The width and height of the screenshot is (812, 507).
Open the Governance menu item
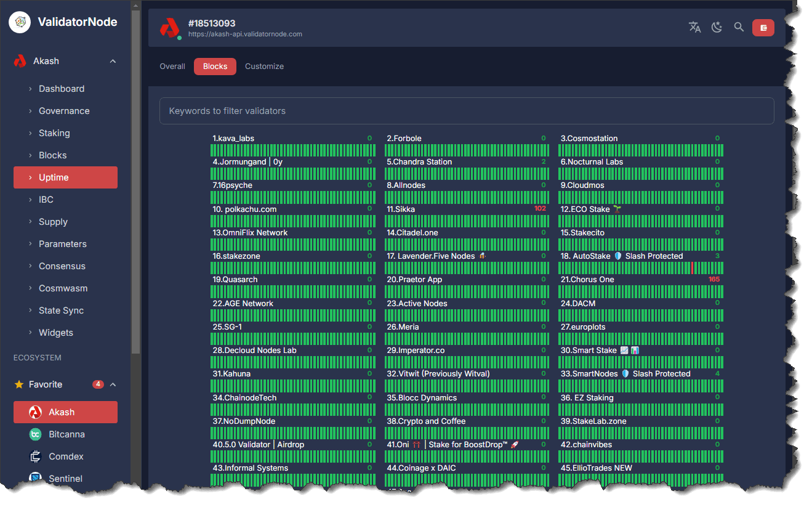click(x=65, y=111)
